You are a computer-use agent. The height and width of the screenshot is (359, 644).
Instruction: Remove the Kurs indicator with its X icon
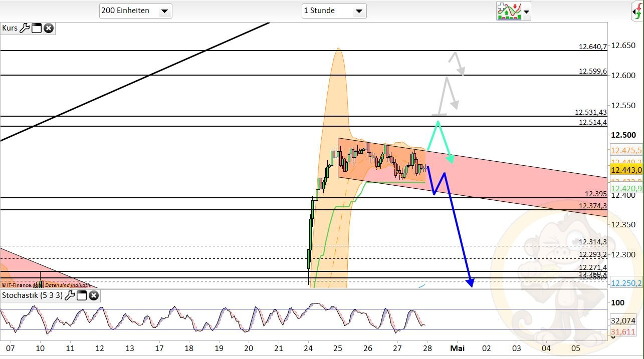(x=48, y=28)
